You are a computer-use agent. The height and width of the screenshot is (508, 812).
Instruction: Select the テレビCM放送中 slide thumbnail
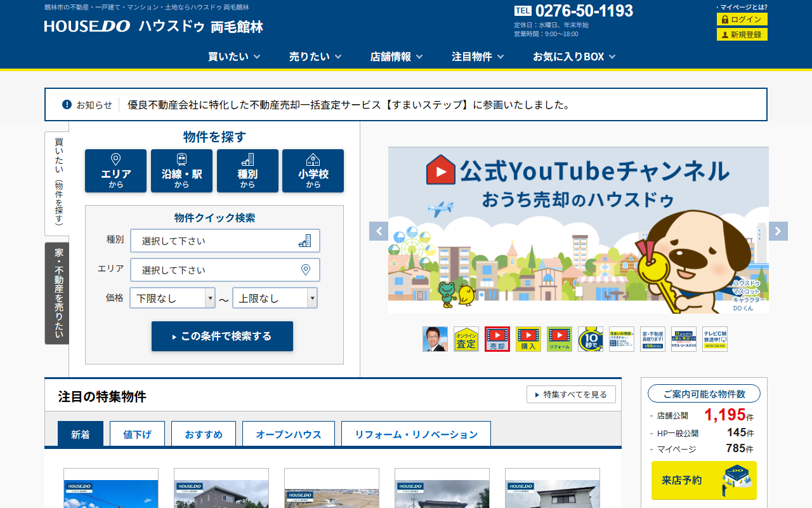point(715,339)
